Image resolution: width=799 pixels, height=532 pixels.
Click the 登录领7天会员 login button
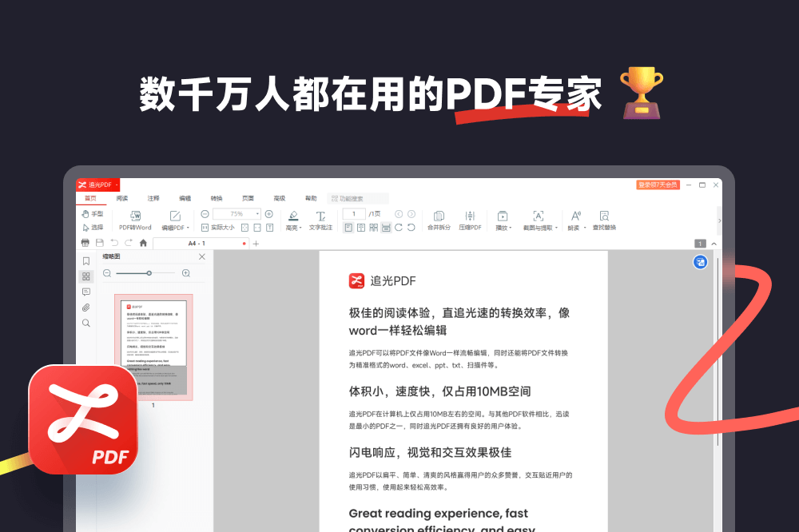click(x=658, y=185)
